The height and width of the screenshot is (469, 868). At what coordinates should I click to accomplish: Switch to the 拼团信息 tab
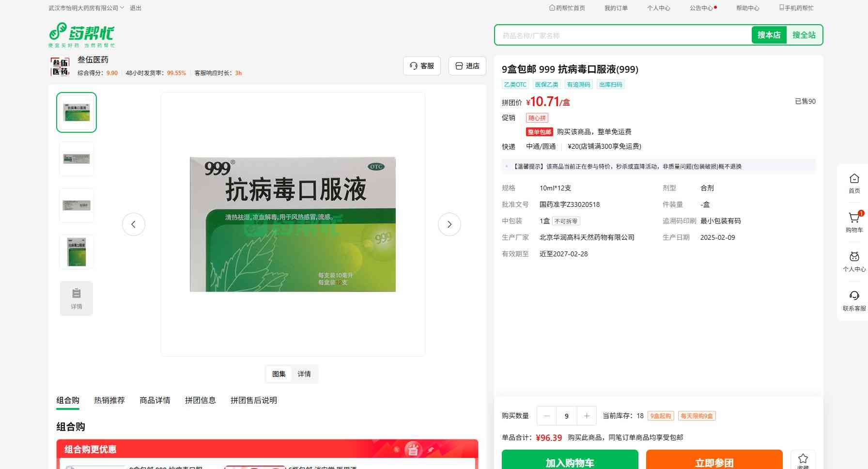point(200,400)
